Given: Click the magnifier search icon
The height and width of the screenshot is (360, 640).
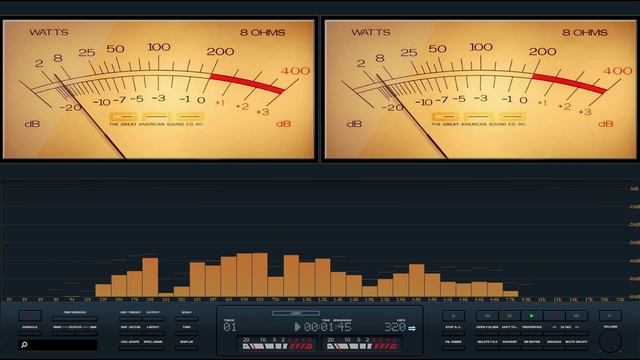Looking at the screenshot, I should point(24,345).
